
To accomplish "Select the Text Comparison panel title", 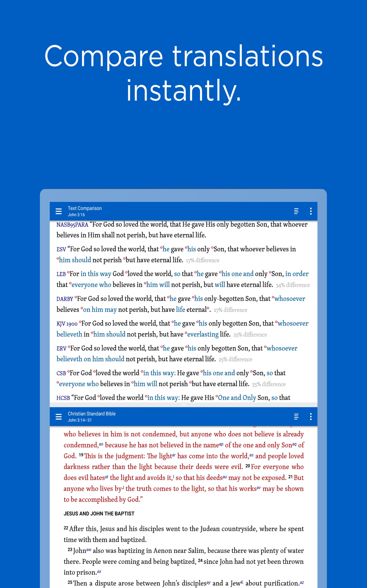I will click(x=84, y=208).
